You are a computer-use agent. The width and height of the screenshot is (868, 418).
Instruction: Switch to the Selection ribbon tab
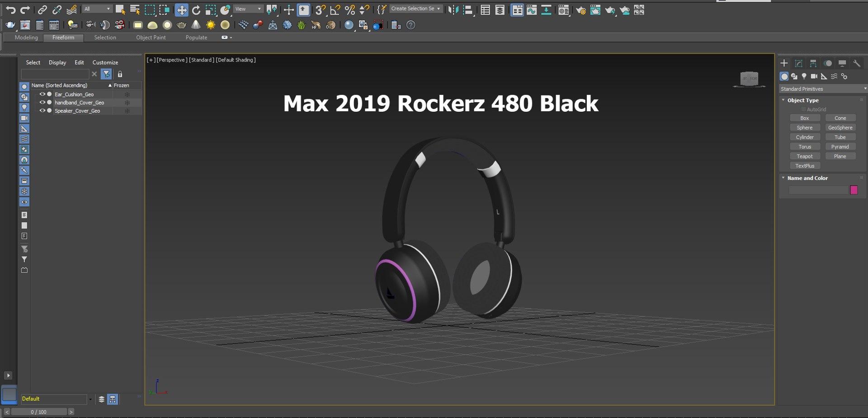point(105,38)
